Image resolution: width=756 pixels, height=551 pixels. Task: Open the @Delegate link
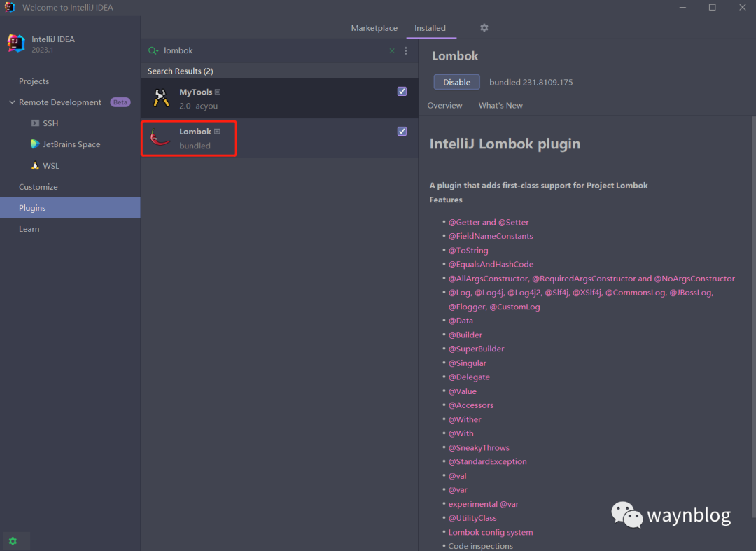469,377
